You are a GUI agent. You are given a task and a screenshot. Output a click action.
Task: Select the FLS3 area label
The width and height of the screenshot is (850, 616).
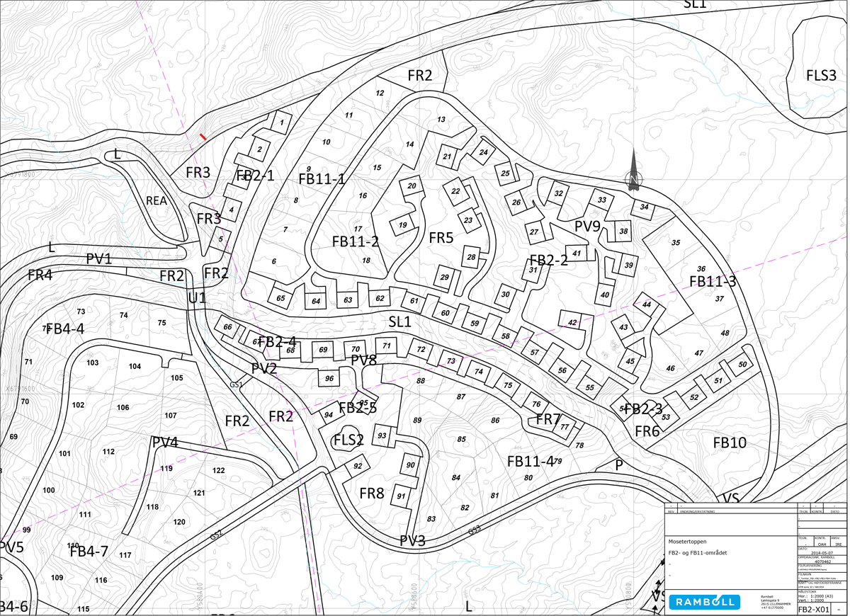pos(821,75)
